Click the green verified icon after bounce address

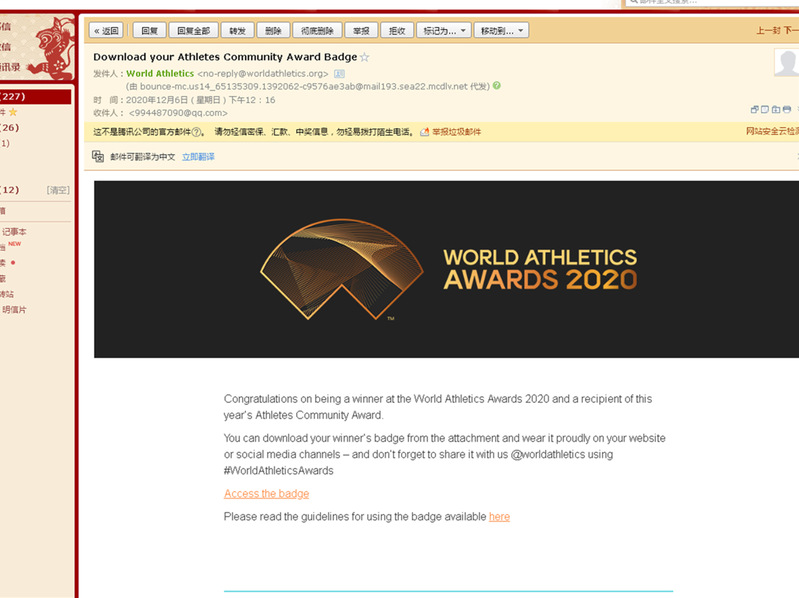point(497,86)
